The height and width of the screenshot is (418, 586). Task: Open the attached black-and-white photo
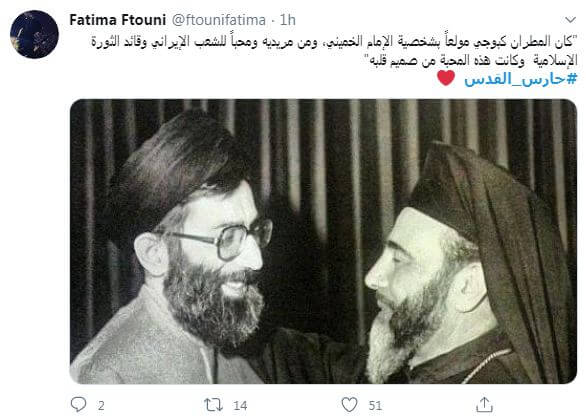click(x=323, y=242)
